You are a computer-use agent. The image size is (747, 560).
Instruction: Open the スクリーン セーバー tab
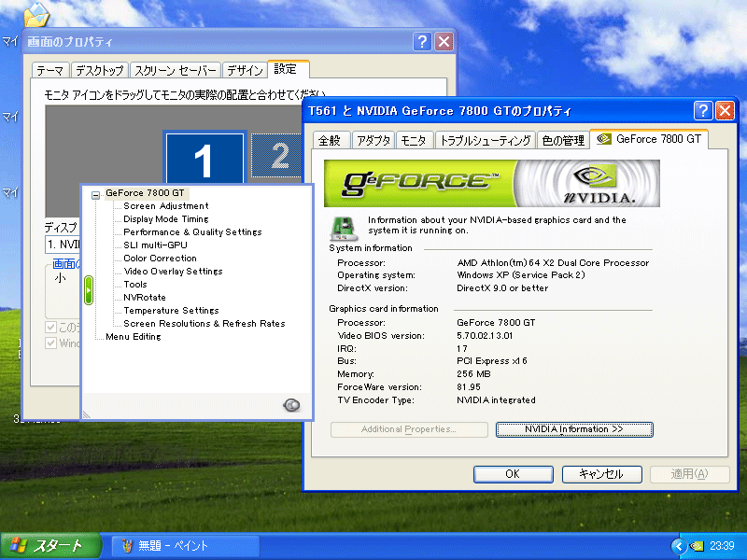pos(176,71)
